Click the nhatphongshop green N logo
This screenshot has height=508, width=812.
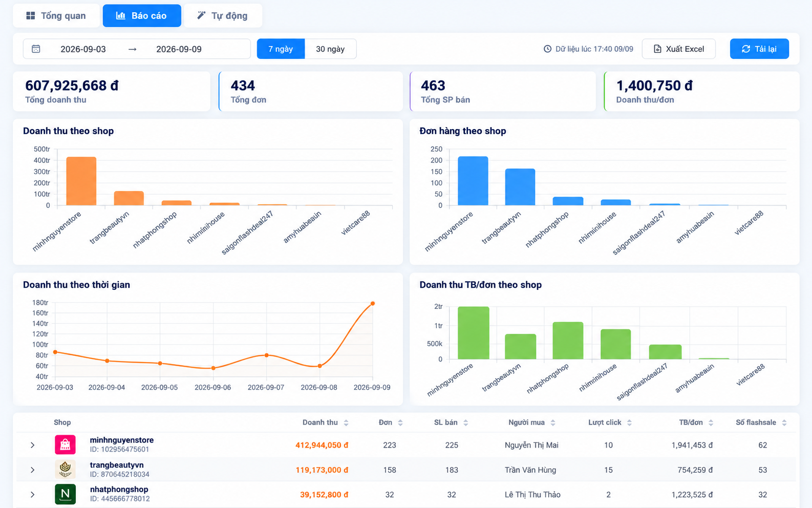pyautogui.click(x=65, y=494)
